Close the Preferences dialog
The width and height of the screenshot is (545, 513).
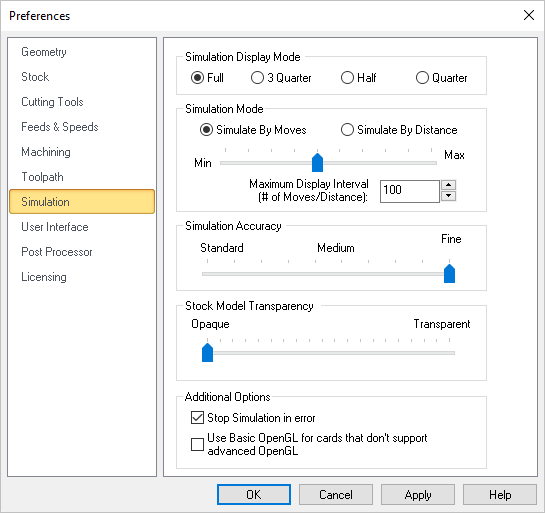529,15
